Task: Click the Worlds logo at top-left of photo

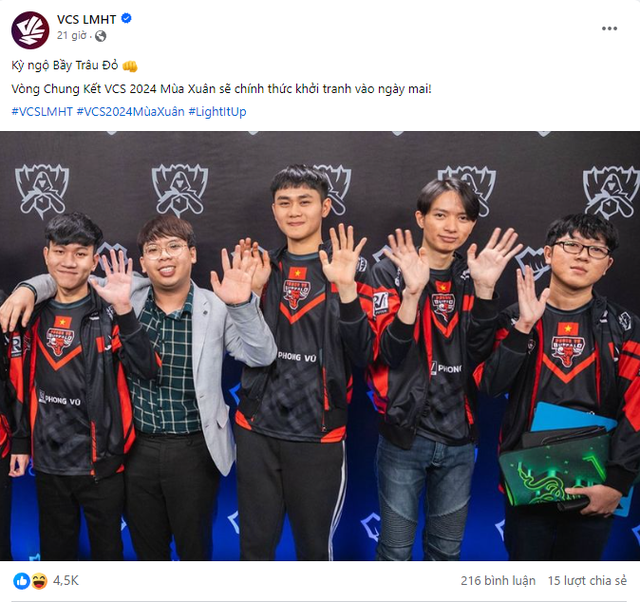Action: [x=42, y=191]
